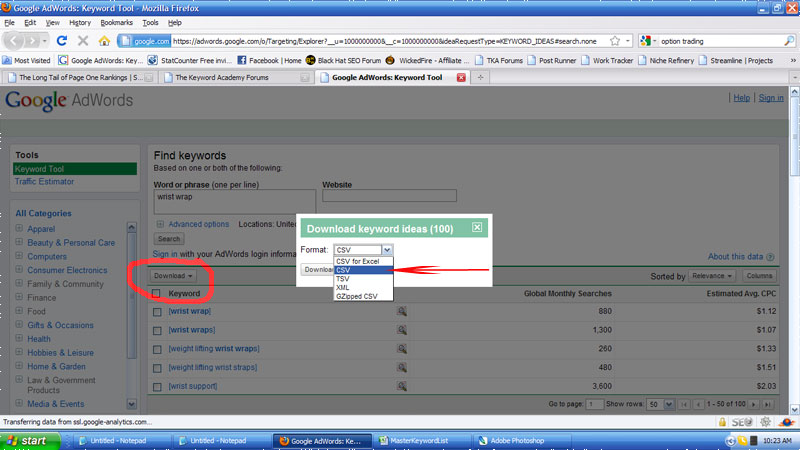Check the [wrist wraps] keyword checkbox
Image resolution: width=800 pixels, height=450 pixels.
point(157,331)
